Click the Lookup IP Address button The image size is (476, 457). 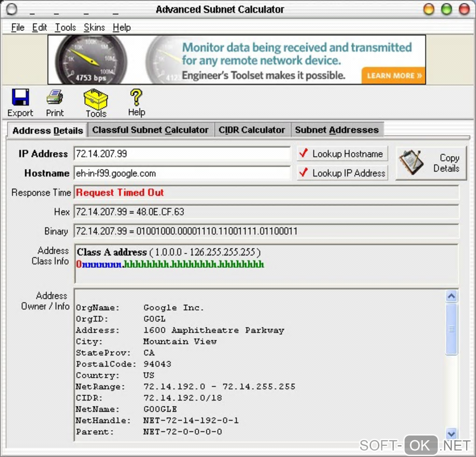pyautogui.click(x=342, y=173)
